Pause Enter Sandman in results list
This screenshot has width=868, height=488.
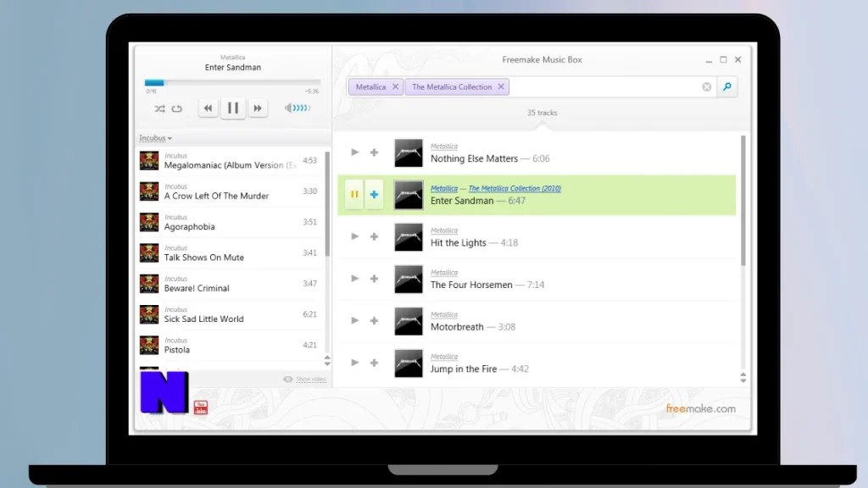pyautogui.click(x=354, y=194)
